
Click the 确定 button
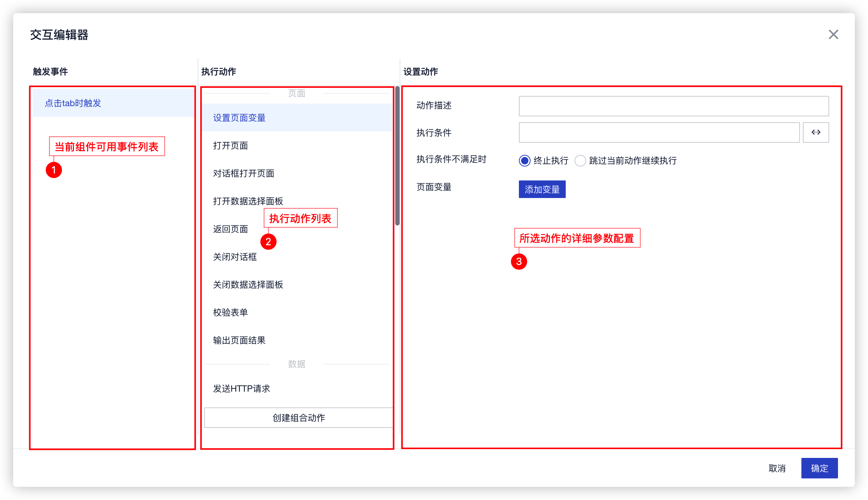[x=819, y=468]
